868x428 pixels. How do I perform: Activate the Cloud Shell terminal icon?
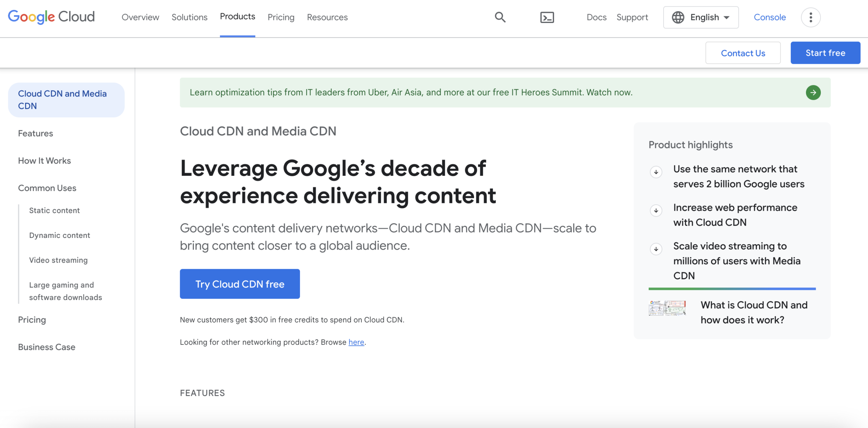tap(547, 17)
